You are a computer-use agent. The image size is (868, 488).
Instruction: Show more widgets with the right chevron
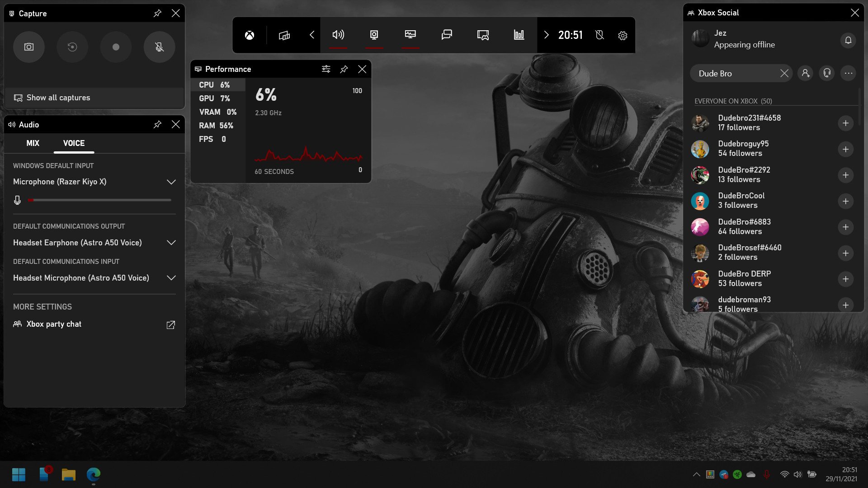[x=546, y=35]
